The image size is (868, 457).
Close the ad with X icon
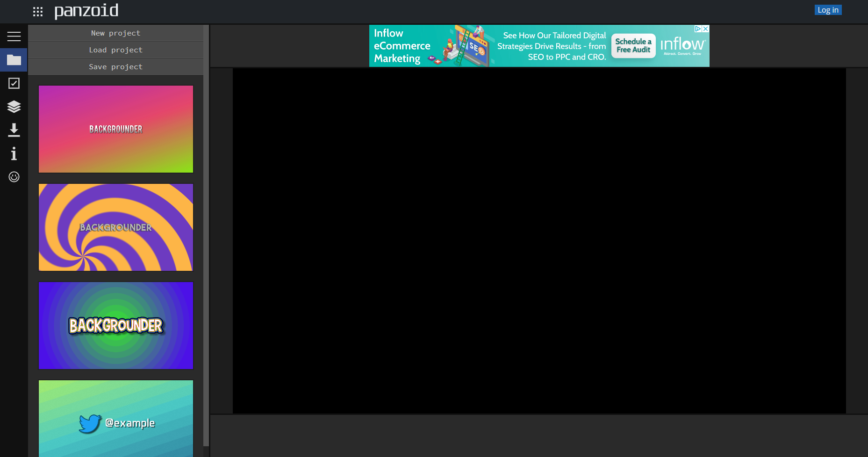706,29
